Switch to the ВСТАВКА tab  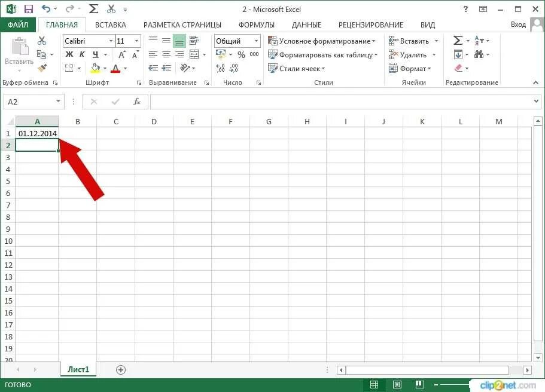coord(111,24)
